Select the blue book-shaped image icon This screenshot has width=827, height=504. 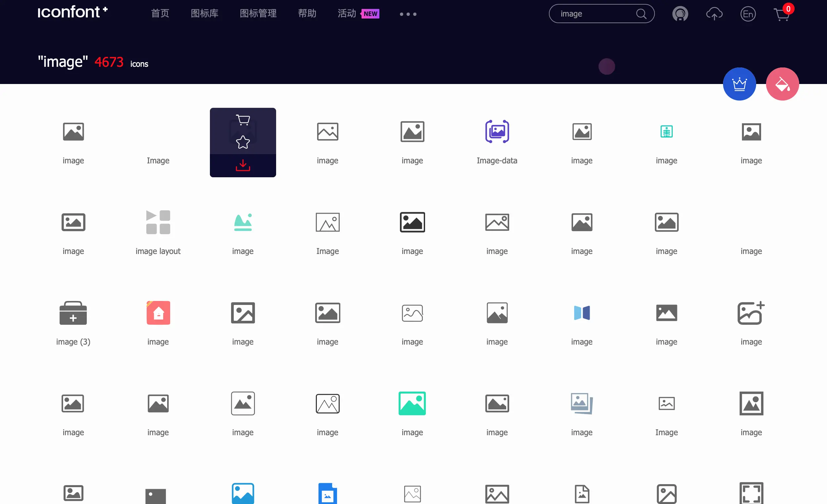point(581,313)
